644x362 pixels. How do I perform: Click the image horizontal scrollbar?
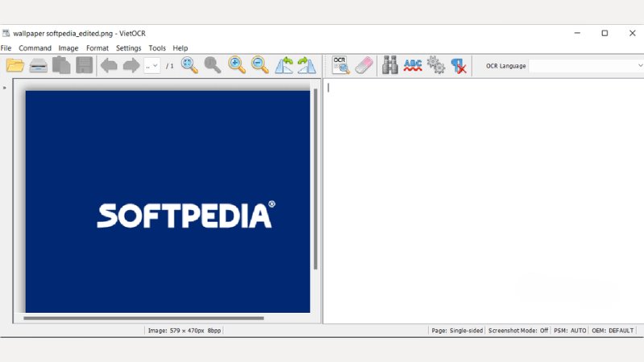[144, 318]
